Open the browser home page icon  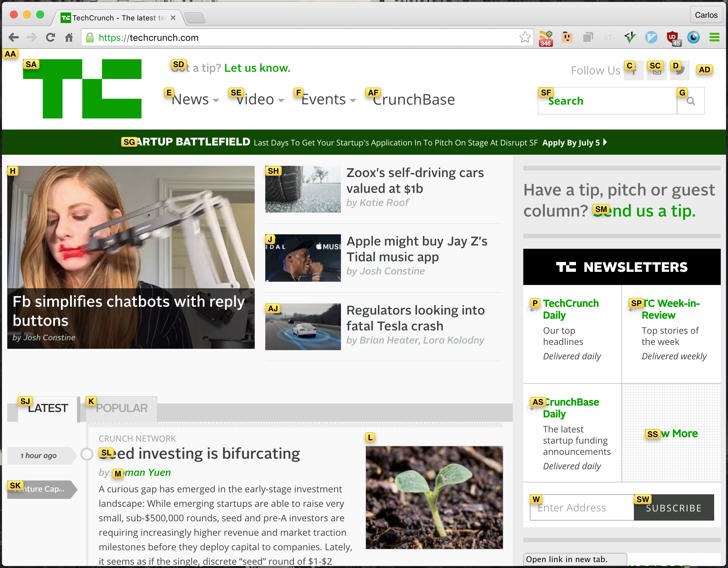pos(69,37)
